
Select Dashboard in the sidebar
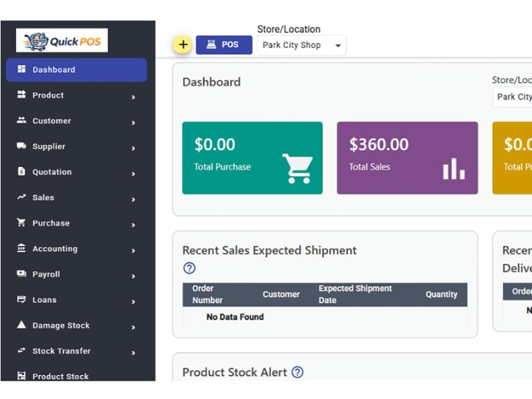pyautogui.click(x=77, y=70)
